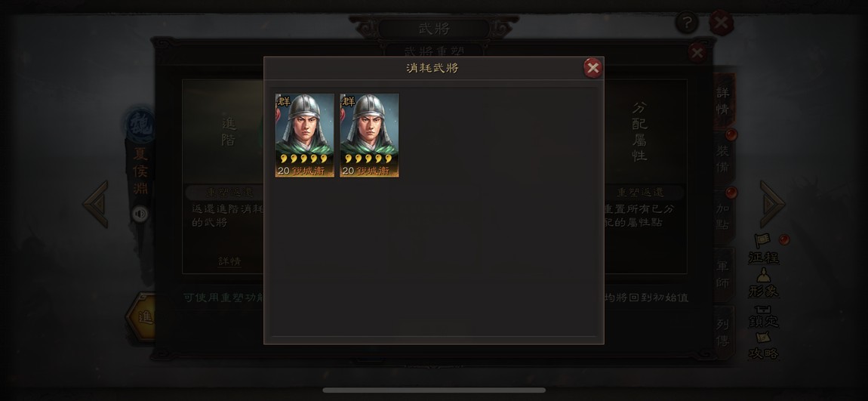Close the 武將重塑 panel
Viewport: 868px width, 401px height.
tap(697, 53)
